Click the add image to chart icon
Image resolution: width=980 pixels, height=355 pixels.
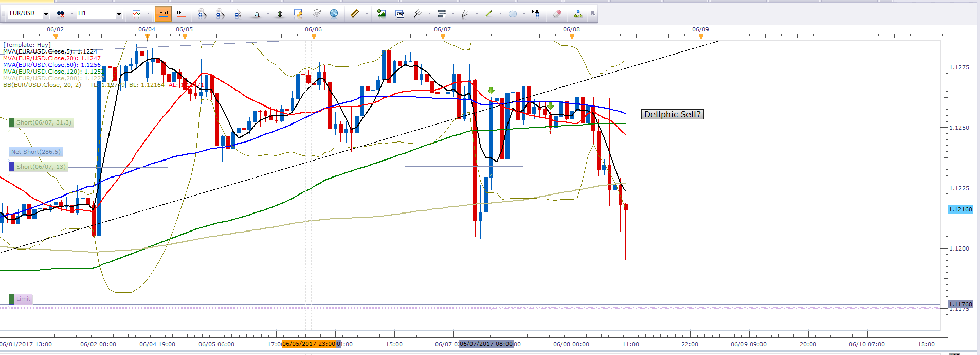[x=382, y=14]
